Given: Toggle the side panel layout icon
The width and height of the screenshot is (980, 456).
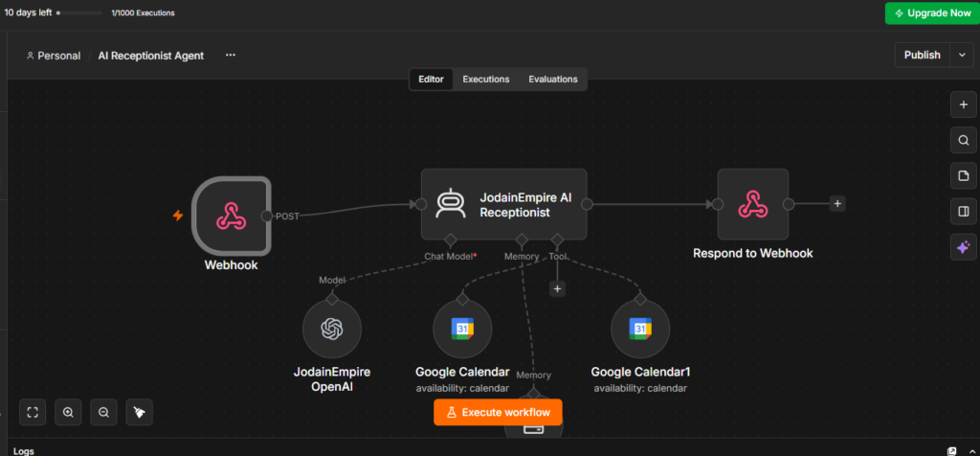Looking at the screenshot, I should click(963, 212).
